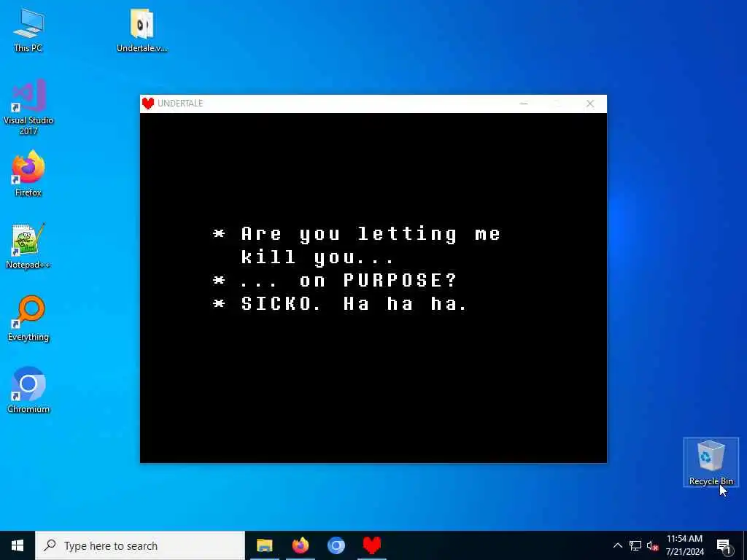The image size is (747, 560).
Task: Select the Notepad++ desktop shortcut
Action: point(28,246)
